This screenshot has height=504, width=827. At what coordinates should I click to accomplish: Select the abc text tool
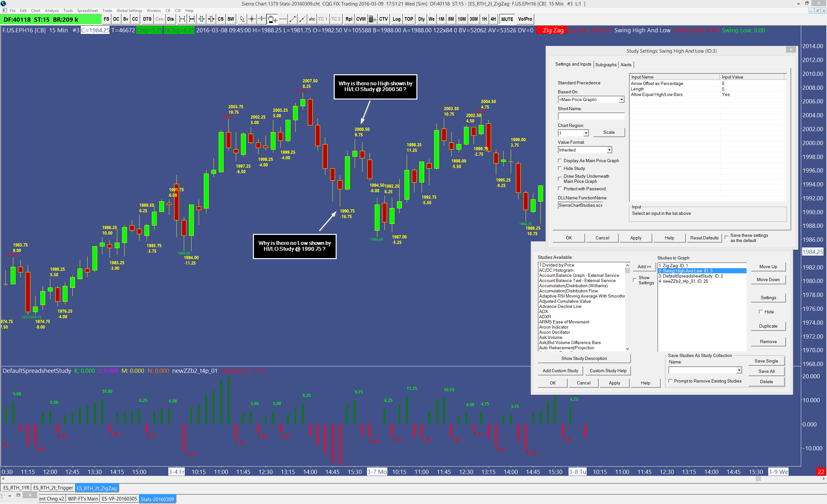click(312, 19)
